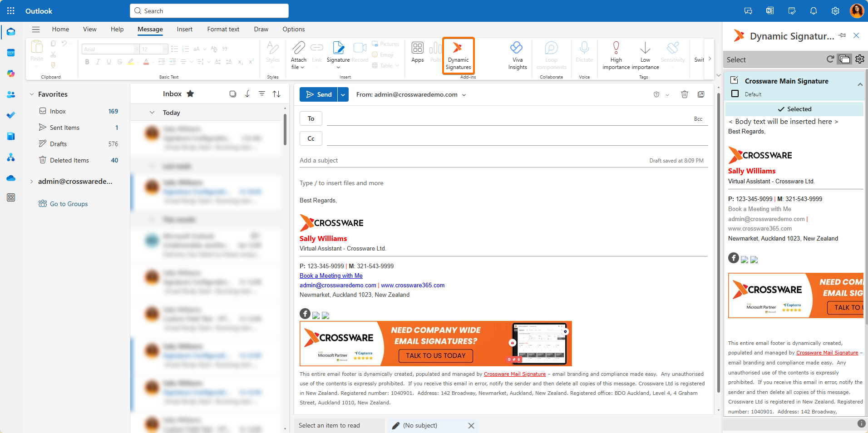Open the Book a Meeting with Me link
Screen dimensions: 868x433
coord(331,276)
